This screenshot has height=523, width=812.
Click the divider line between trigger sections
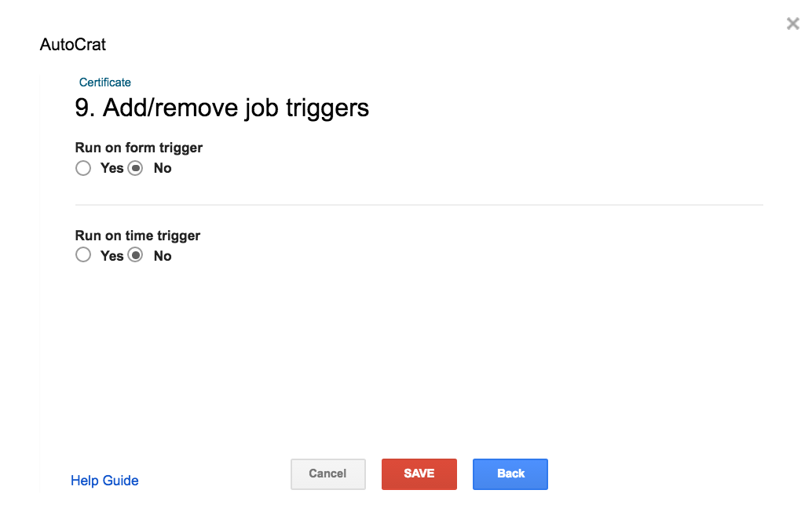click(x=419, y=205)
